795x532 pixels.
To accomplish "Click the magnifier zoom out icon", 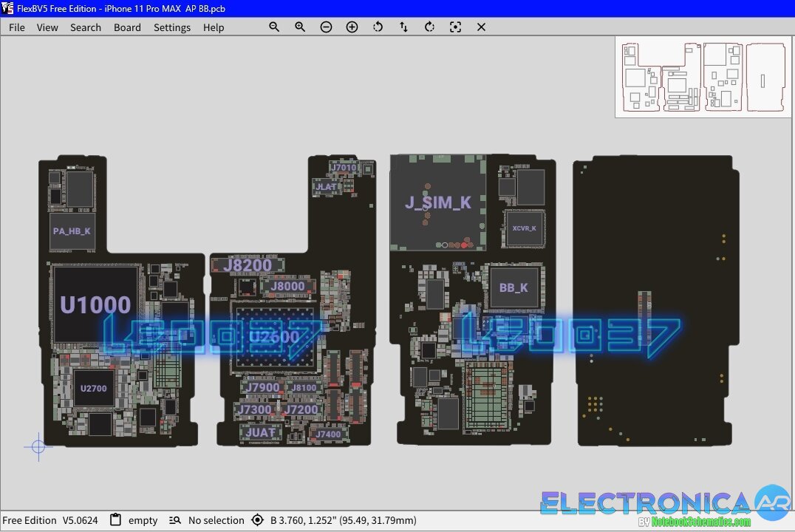I will [274, 27].
